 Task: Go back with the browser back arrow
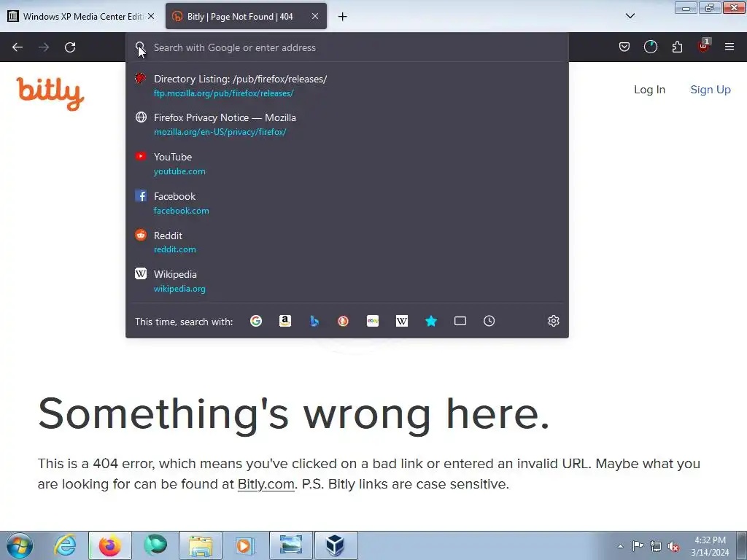(x=18, y=47)
